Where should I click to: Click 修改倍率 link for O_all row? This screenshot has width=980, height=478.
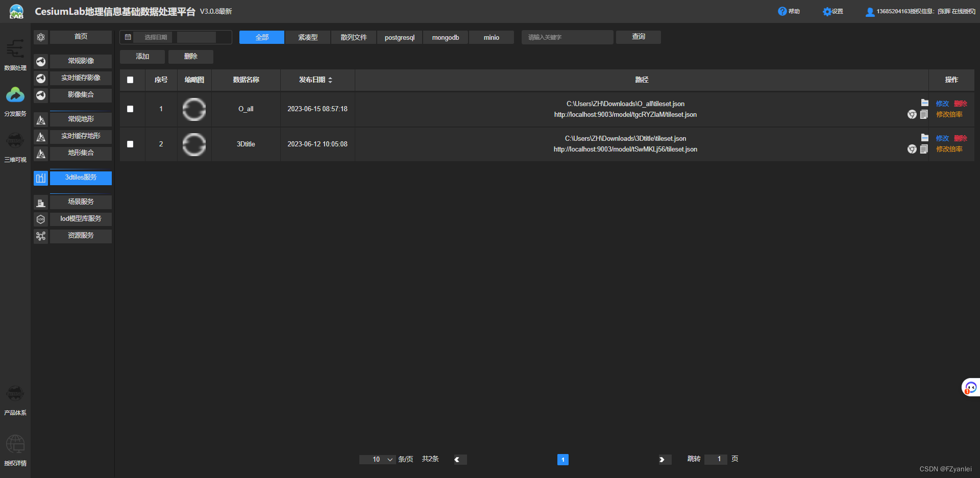[x=949, y=114]
